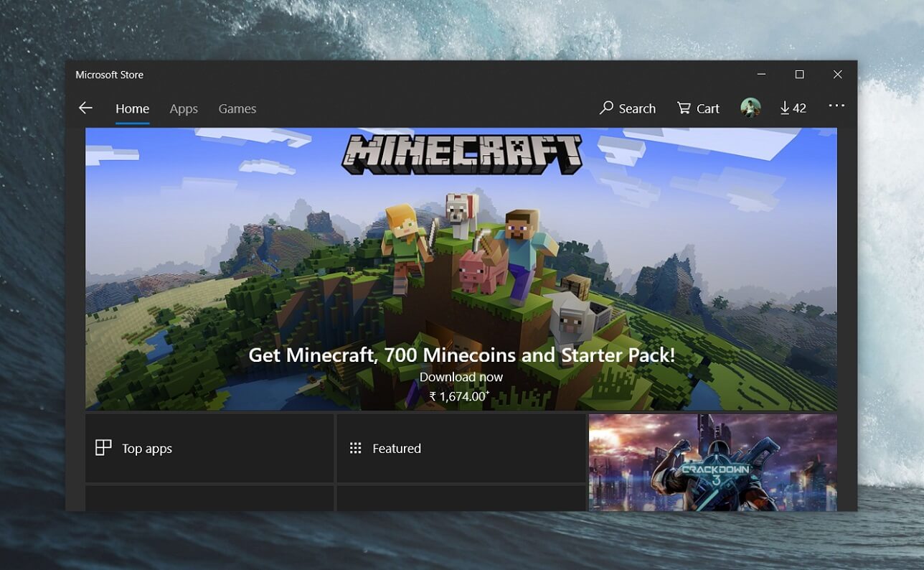Click the Featured dots grid icon

355,448
